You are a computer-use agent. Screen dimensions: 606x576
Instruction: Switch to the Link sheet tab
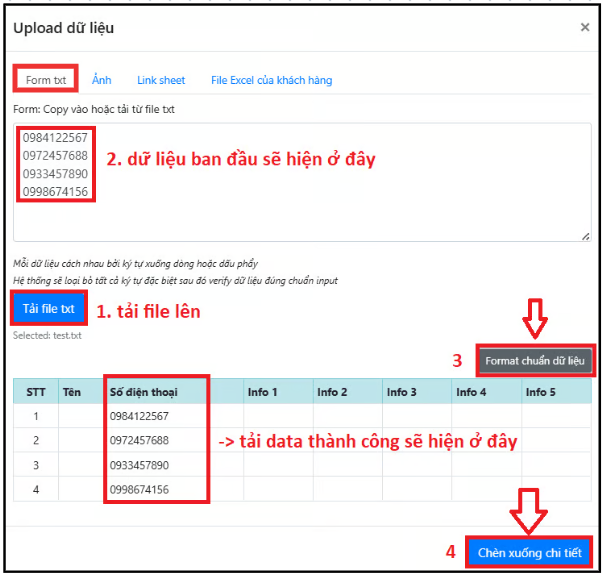pos(161,80)
